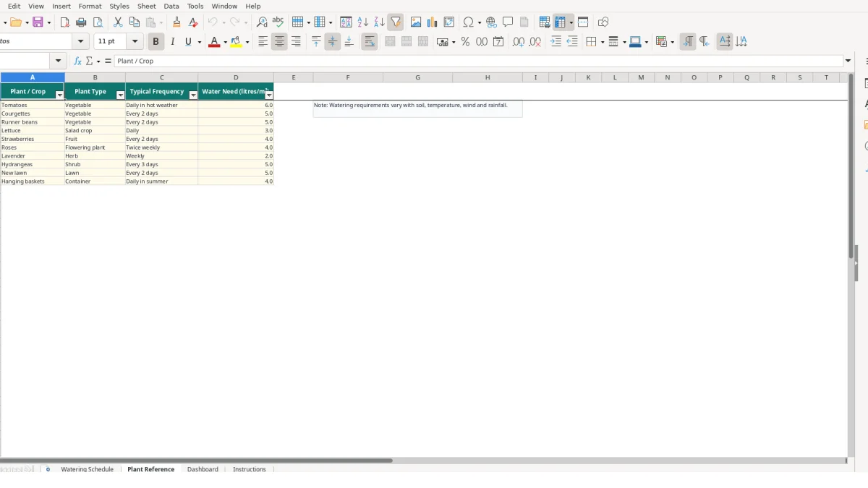Switch to the Instructions sheet tab
The width and height of the screenshot is (868, 488).
[x=250, y=469]
